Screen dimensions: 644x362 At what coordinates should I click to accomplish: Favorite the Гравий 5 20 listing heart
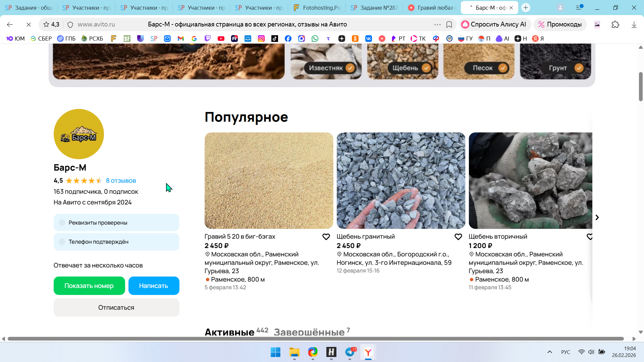point(326,237)
